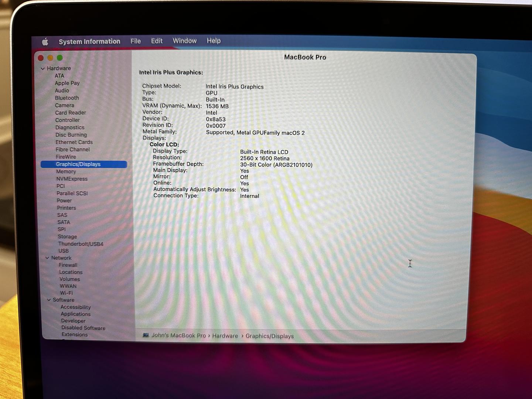The width and height of the screenshot is (532, 399).
Task: Select NVMExpress in the sidebar
Action: [72, 179]
